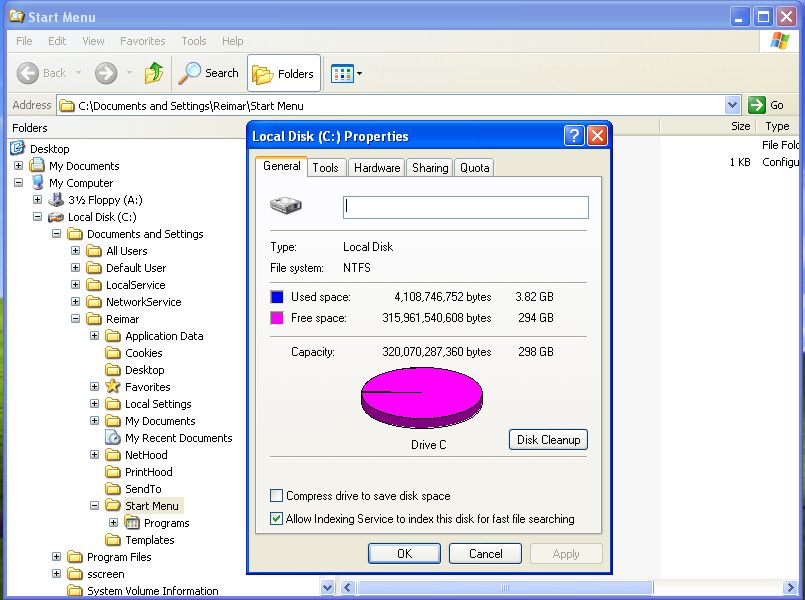Select the My Computer icon
This screenshot has width=805, height=600.
point(37,182)
